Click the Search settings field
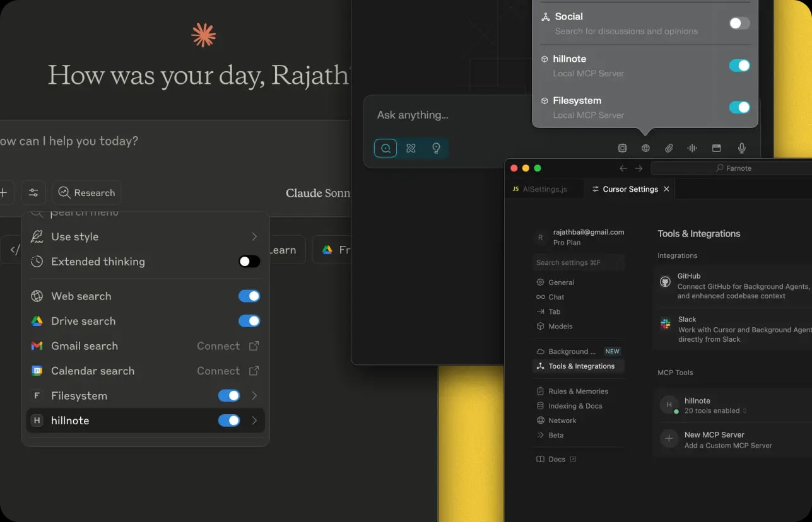This screenshot has height=522, width=812. click(x=578, y=262)
